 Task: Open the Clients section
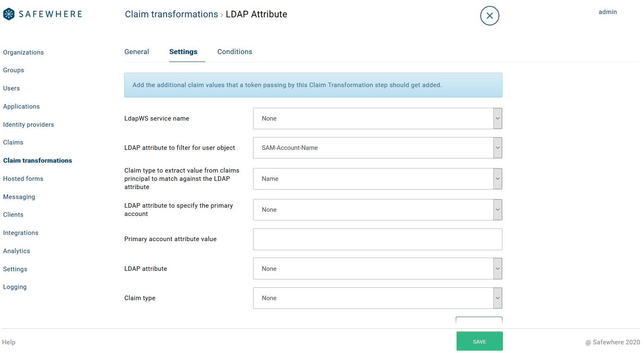pyautogui.click(x=13, y=215)
